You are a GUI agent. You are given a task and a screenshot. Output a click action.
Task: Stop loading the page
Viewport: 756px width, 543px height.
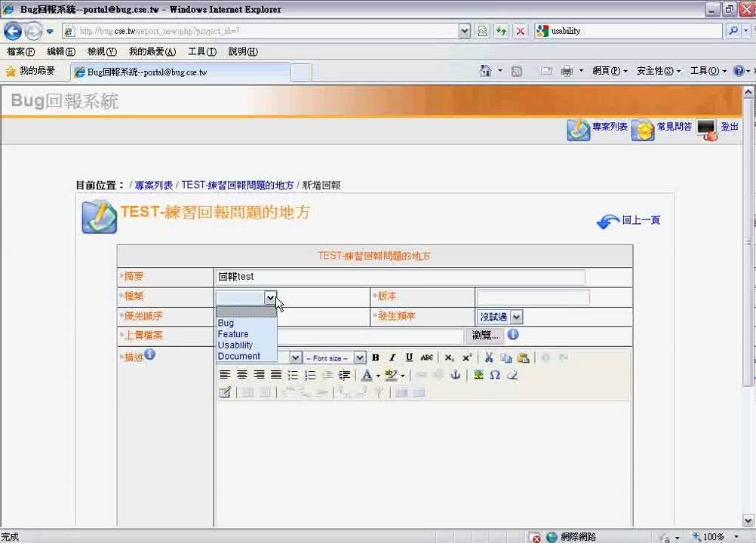521,32
